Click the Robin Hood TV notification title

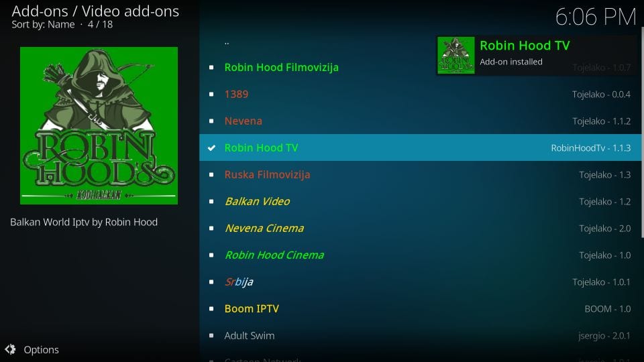pos(525,46)
